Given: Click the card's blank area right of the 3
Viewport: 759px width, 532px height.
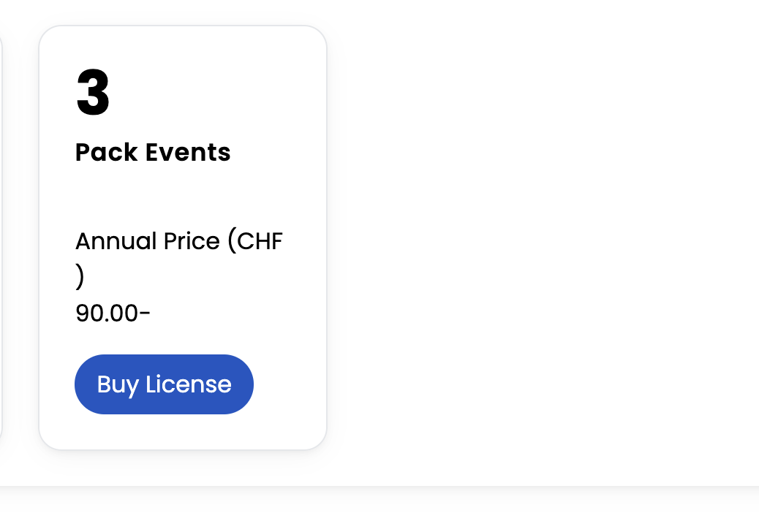Looking at the screenshot, I should [x=219, y=94].
